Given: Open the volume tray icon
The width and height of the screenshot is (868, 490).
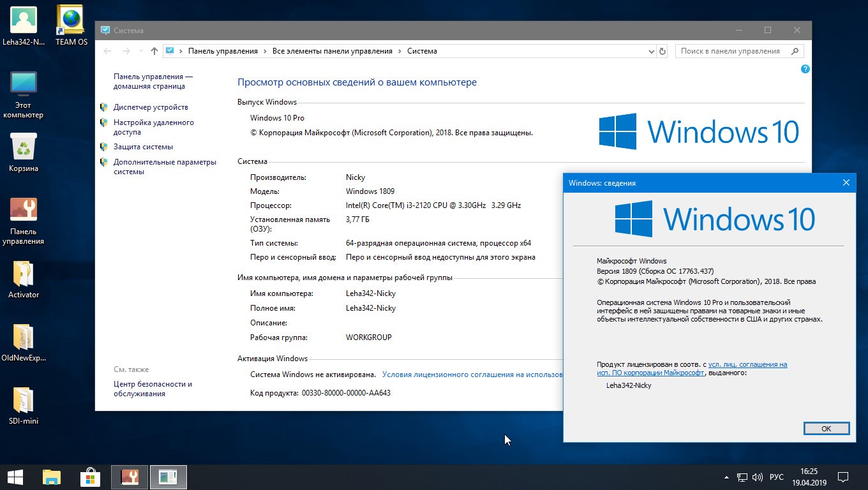Looking at the screenshot, I should (758, 477).
